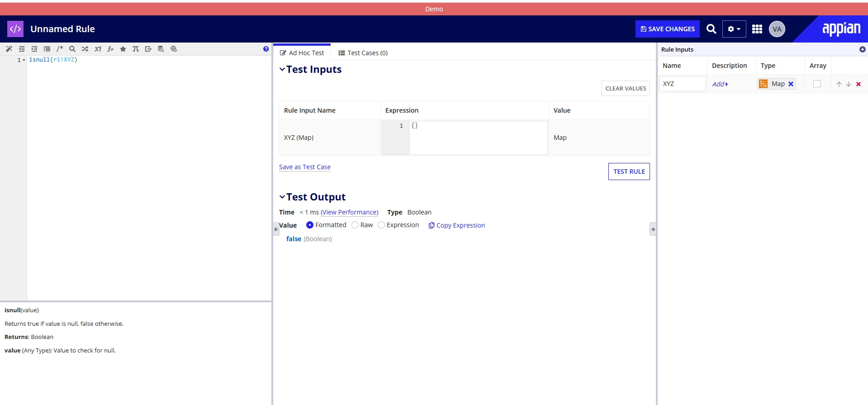Click the CLEAR VALUES button
The image size is (868, 405).
click(x=626, y=88)
